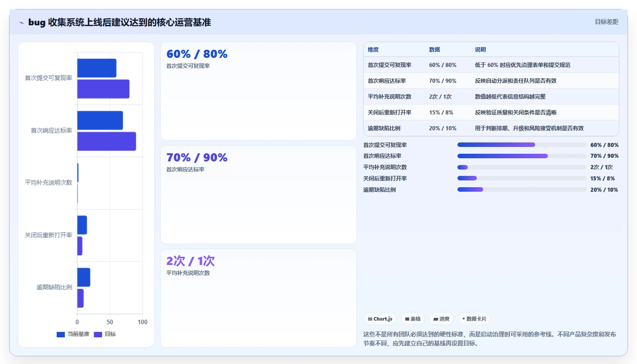This screenshot has width=637, height=364.
Task: Click the 100 tick on the chart x-axis
Action: pyautogui.click(x=143, y=322)
